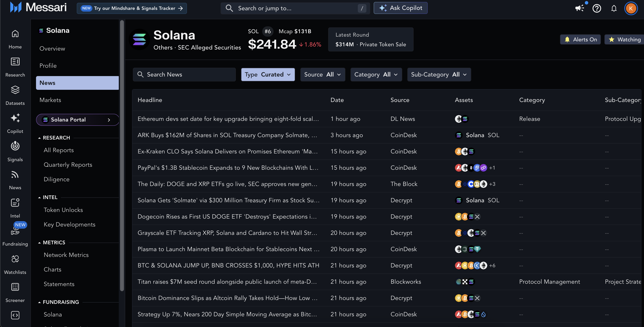644x327 pixels.
Task: Open the Messari logo home link
Action: pyautogui.click(x=38, y=7)
